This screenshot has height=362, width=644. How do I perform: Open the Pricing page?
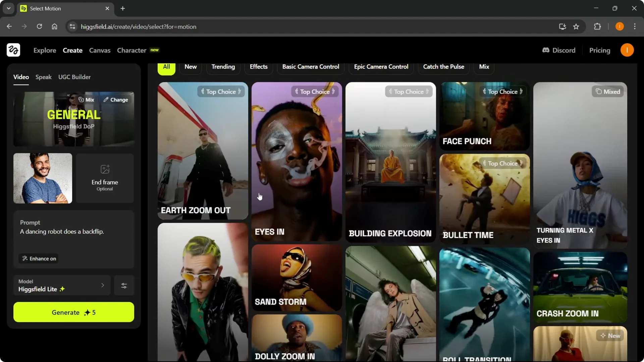600,50
